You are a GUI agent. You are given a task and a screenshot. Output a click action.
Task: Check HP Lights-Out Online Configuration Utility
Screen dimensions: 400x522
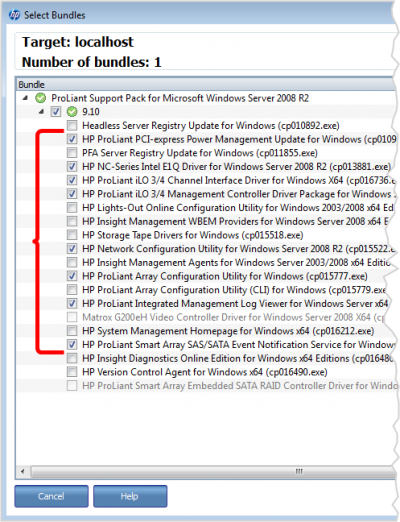click(x=72, y=207)
